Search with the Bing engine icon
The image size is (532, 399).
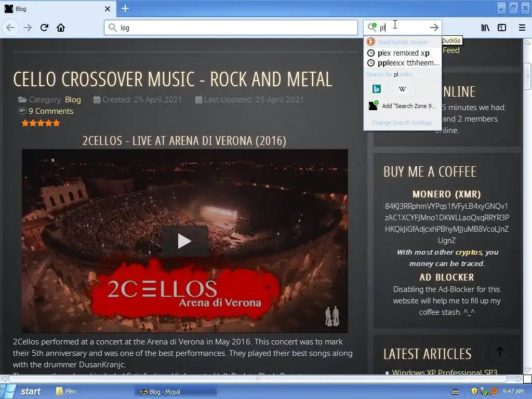[377, 89]
